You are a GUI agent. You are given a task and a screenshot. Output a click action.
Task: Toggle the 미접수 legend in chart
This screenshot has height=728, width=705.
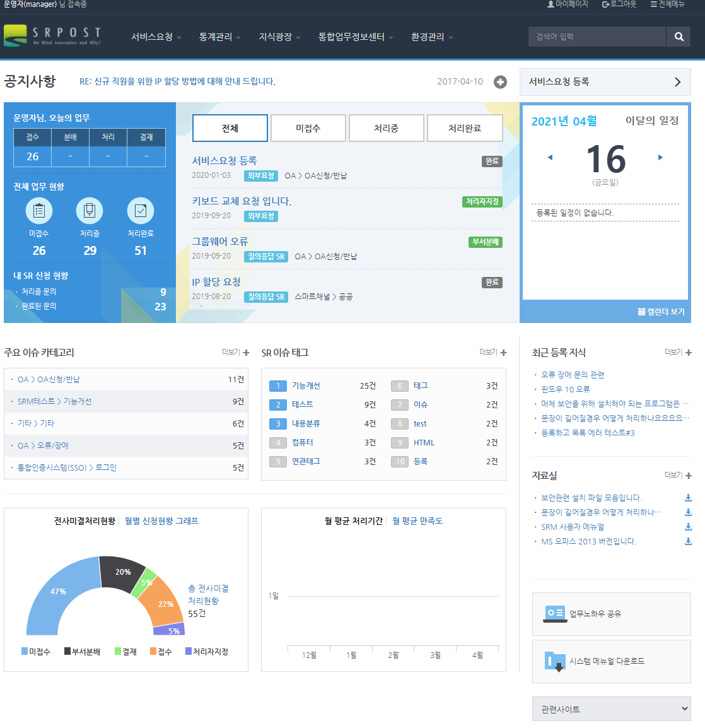(35, 652)
